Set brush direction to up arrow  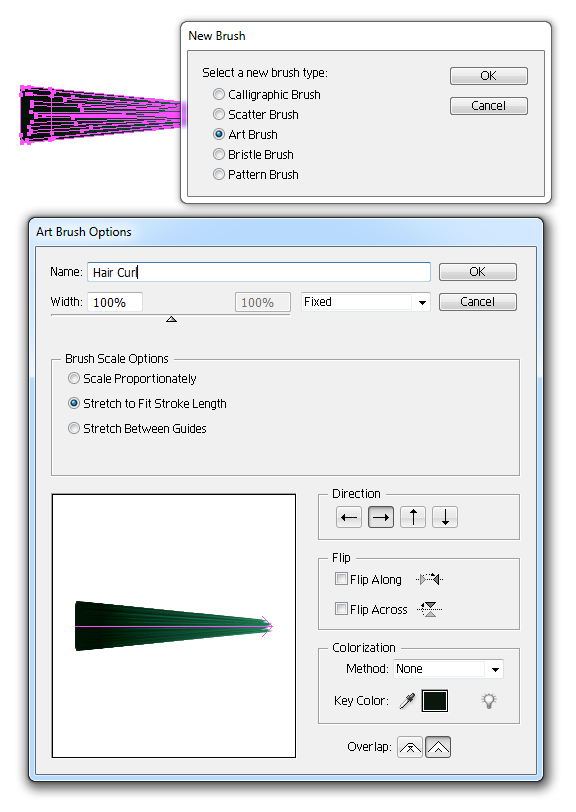(x=413, y=517)
